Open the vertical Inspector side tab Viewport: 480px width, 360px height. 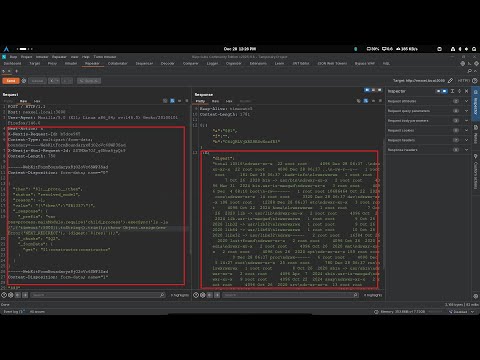point(476,103)
